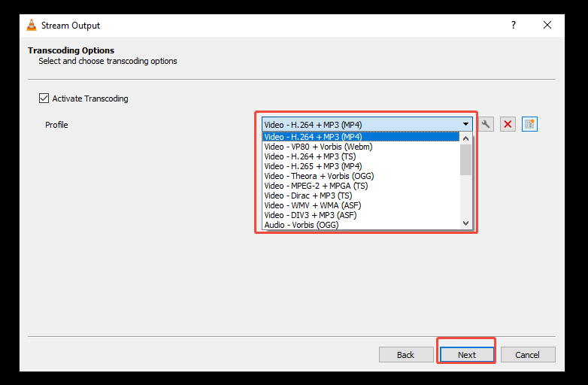Cancel the Stream Output wizard

click(528, 355)
